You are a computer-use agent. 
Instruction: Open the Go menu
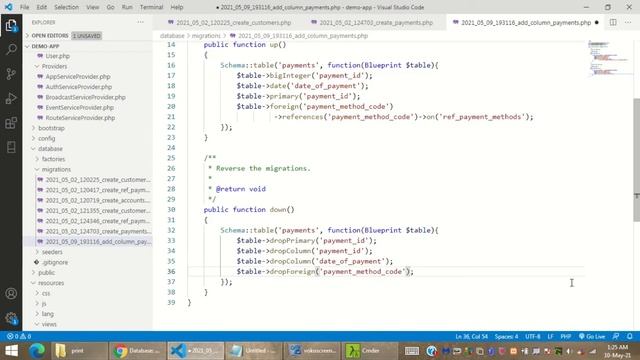tap(110, 7)
